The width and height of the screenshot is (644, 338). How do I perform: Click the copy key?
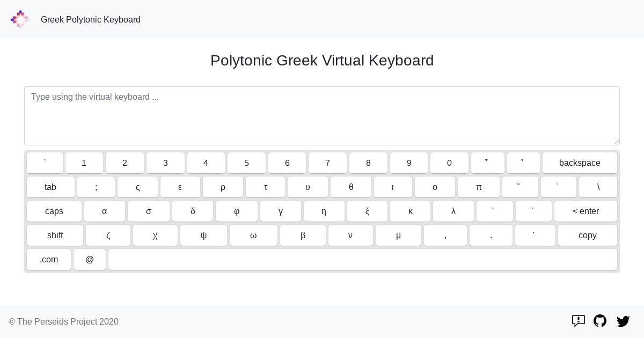click(588, 236)
